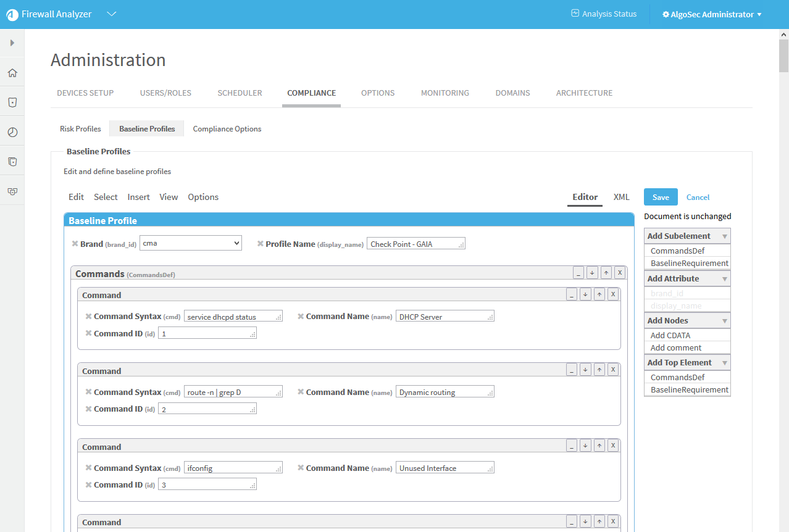Open the AlgoSec Administrator user menu
Image resolution: width=789 pixels, height=532 pixels.
point(712,14)
